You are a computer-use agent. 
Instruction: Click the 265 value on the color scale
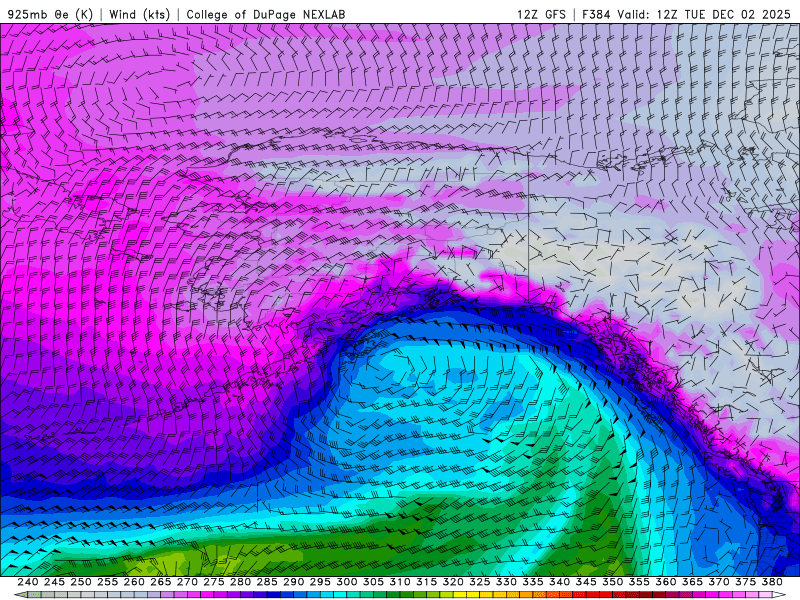pyautogui.click(x=161, y=582)
